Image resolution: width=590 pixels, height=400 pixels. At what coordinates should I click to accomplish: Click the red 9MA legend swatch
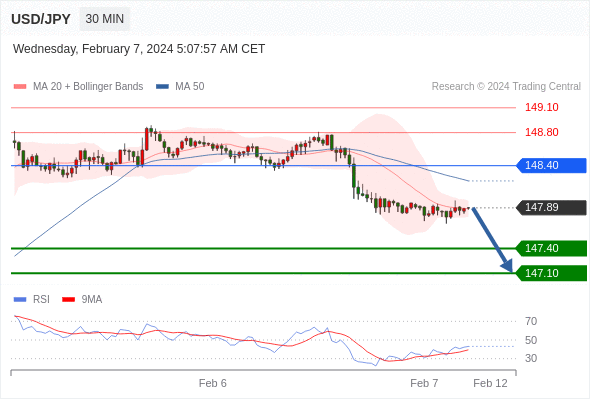[68, 300]
